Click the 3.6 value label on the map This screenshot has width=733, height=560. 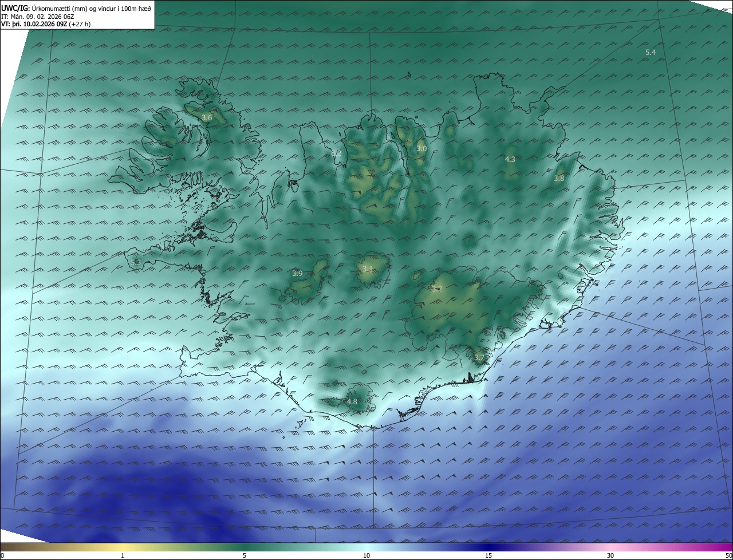[207, 117]
